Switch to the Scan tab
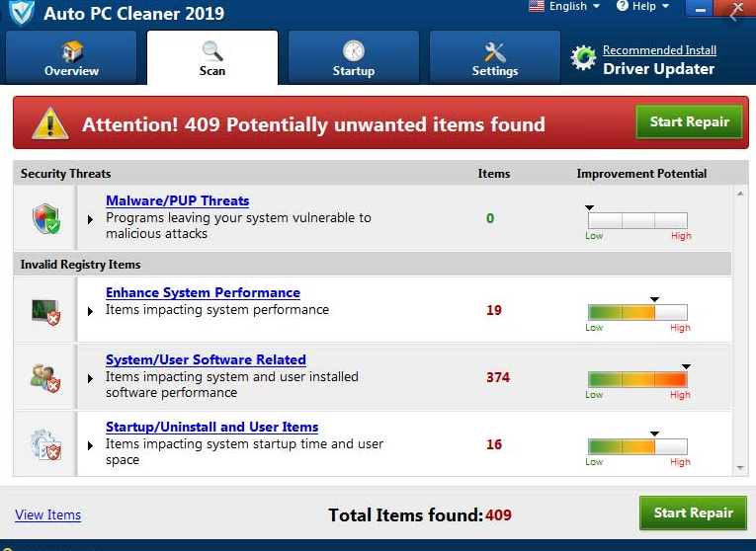The width and height of the screenshot is (756, 551). pyautogui.click(x=212, y=58)
